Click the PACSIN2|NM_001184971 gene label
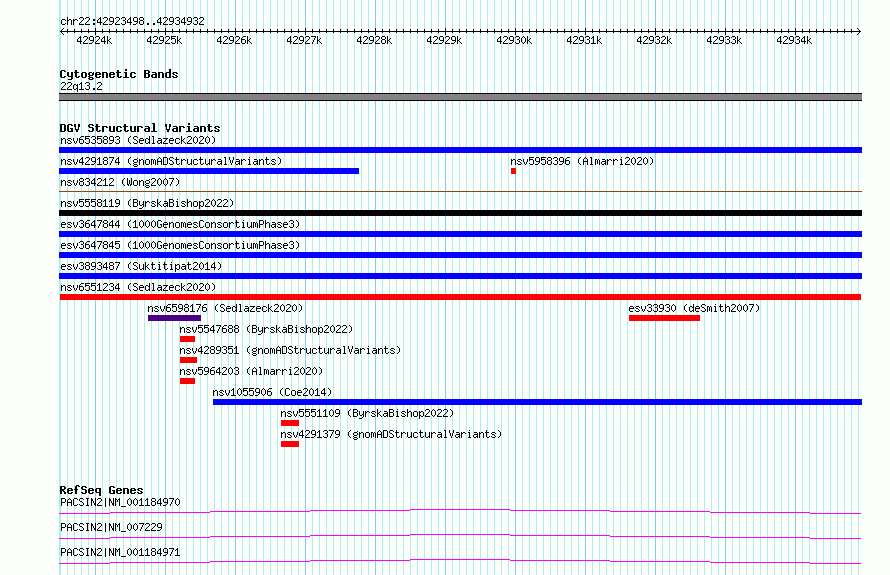This screenshot has height=575, width=890. coord(120,552)
